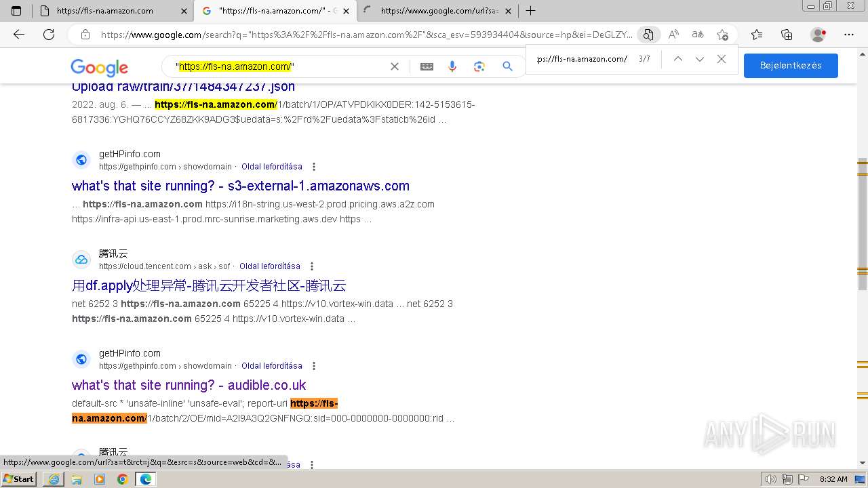Switch to the google.com/url loading tab

point(437,11)
